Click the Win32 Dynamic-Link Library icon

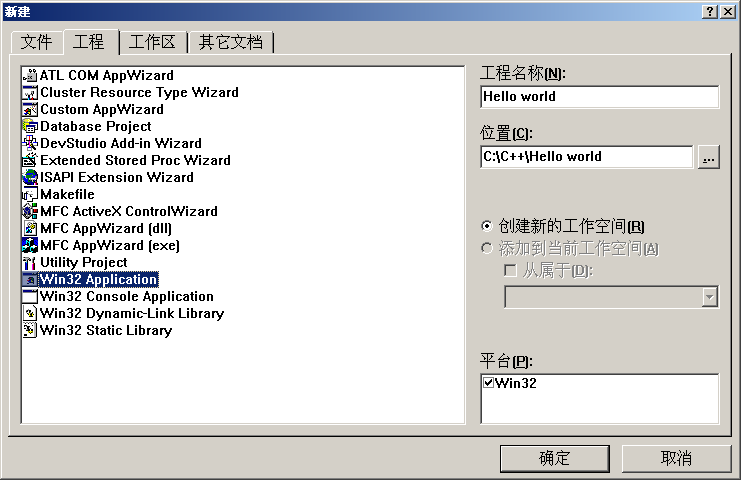pyautogui.click(x=30, y=314)
